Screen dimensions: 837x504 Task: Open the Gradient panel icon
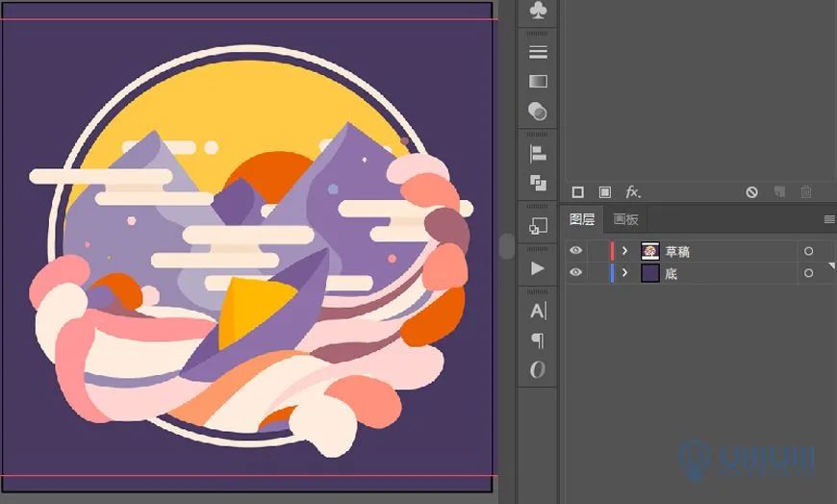pyautogui.click(x=538, y=82)
